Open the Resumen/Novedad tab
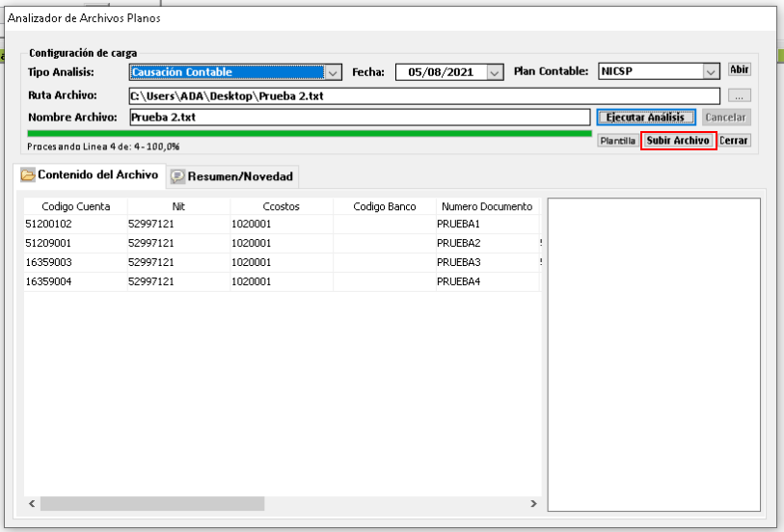The height and width of the screenshot is (532, 784). (232, 176)
